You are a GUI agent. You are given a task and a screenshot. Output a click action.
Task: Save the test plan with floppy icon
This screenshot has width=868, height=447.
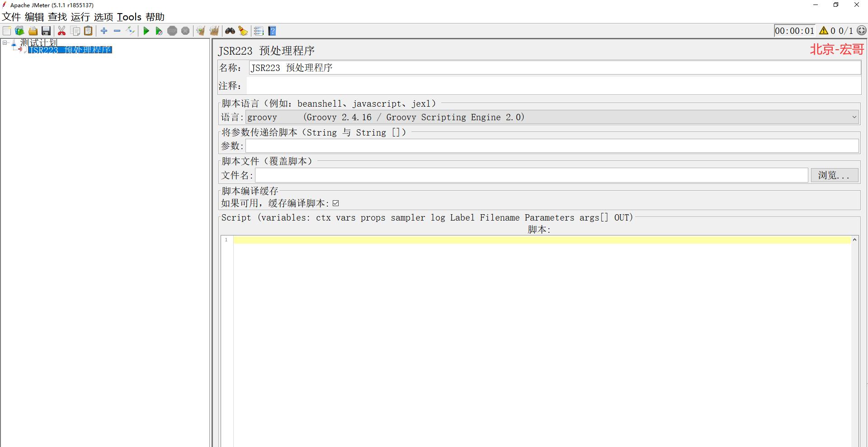pyautogui.click(x=46, y=31)
